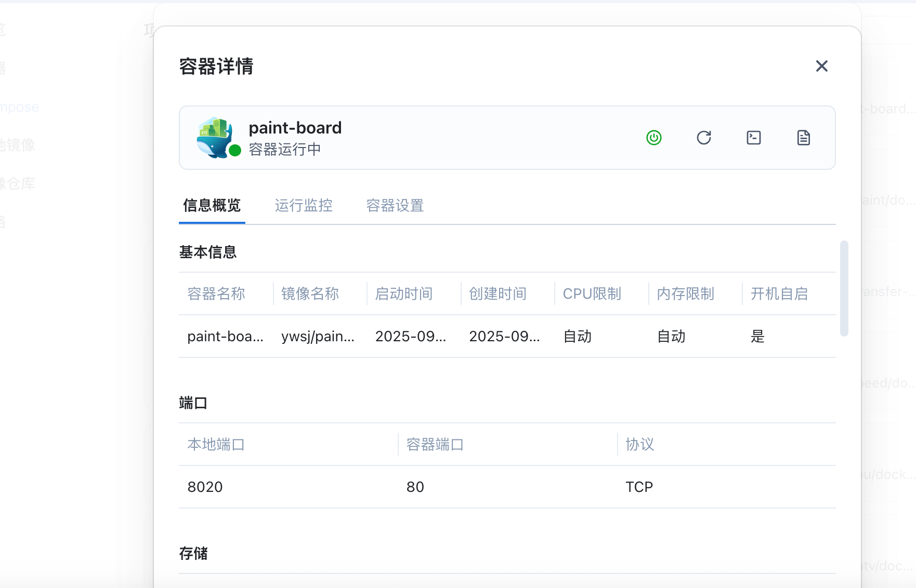Open the container terminal icon
The image size is (916, 588).
point(753,138)
